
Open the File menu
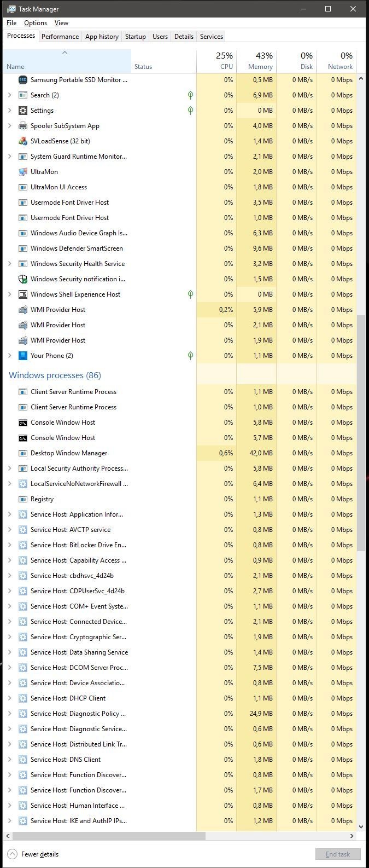[11, 23]
